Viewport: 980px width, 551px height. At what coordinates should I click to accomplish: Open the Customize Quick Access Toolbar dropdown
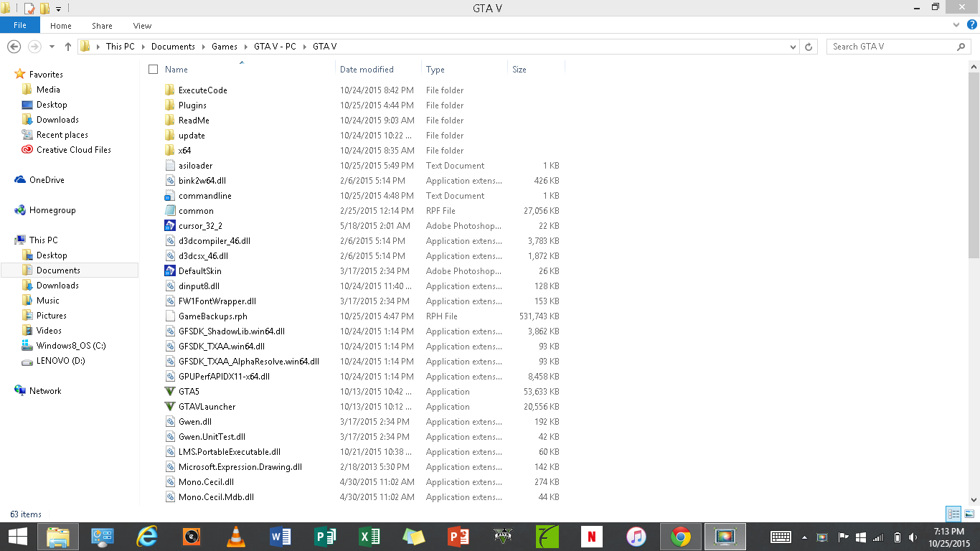tap(59, 9)
